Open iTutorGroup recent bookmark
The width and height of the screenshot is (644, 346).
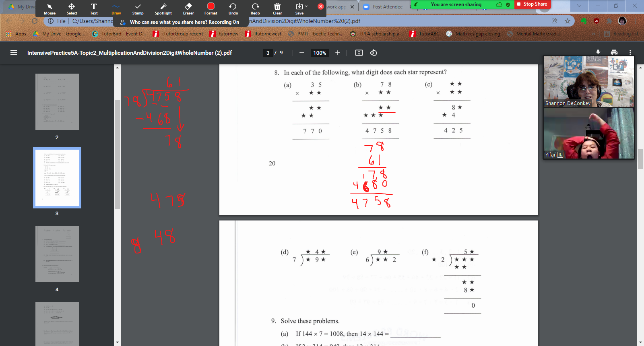[x=178, y=34]
